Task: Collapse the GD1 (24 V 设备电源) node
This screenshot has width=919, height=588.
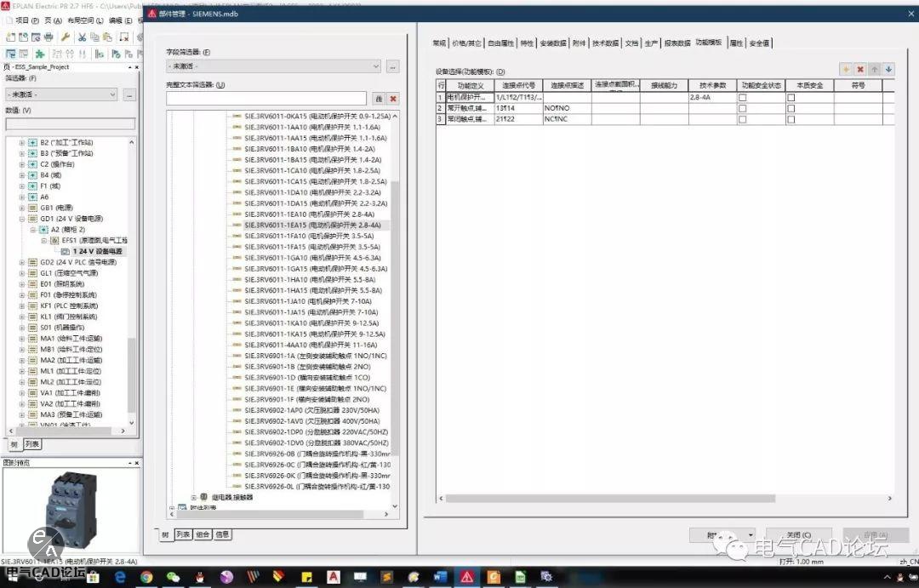Action: [21, 219]
